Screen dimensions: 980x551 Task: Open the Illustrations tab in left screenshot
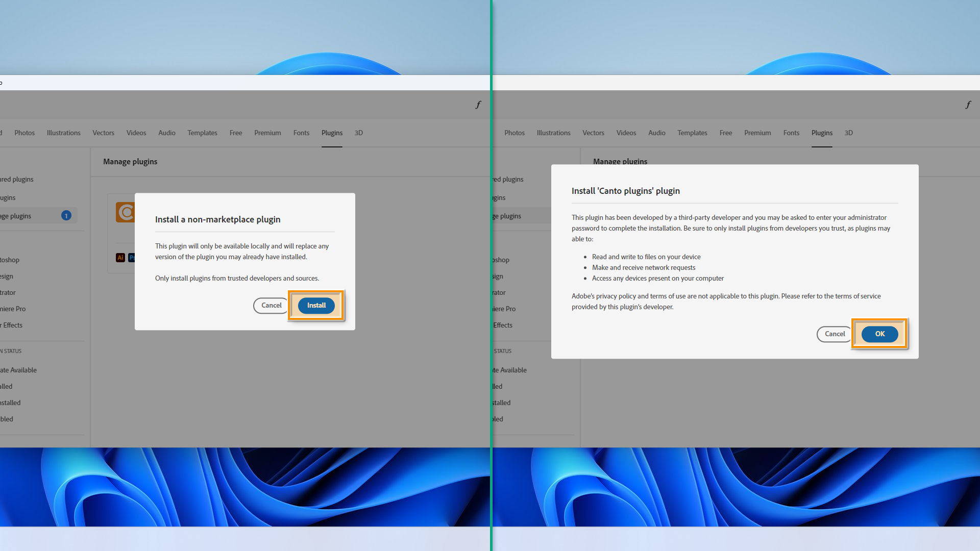click(x=63, y=133)
